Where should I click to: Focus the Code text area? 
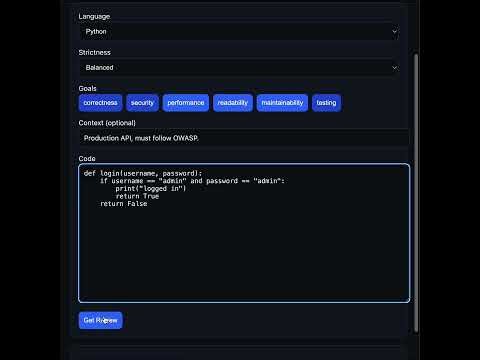pos(244,233)
